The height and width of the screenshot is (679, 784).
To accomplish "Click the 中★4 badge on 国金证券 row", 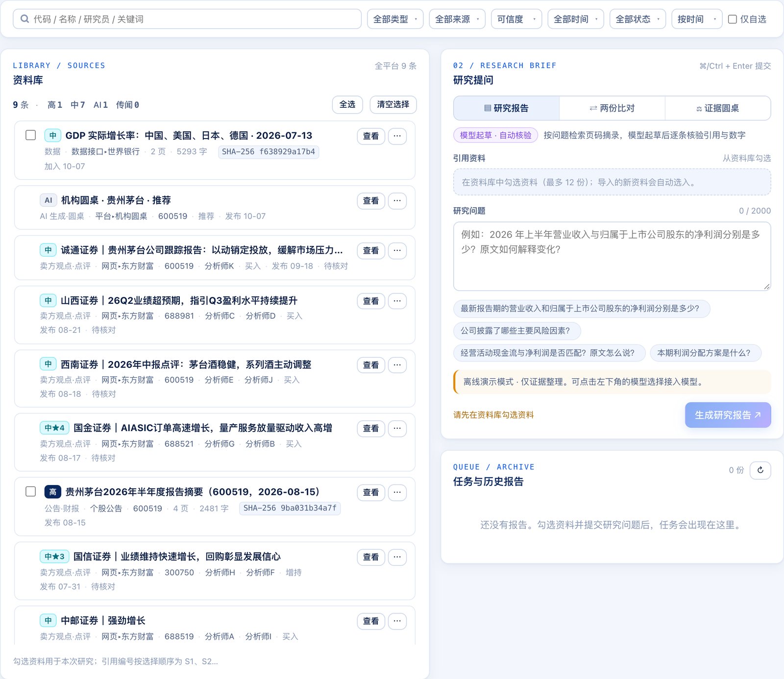I will (x=54, y=428).
